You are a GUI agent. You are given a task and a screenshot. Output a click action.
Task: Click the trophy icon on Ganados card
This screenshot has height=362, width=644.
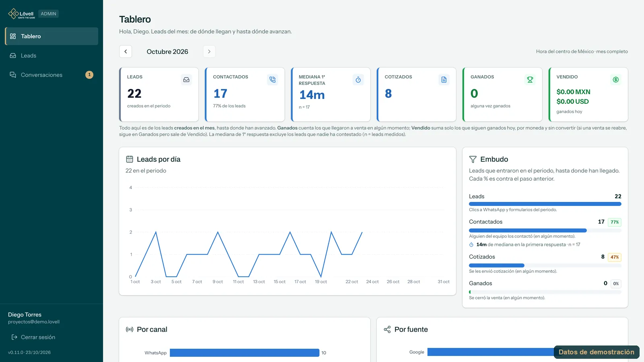click(530, 80)
